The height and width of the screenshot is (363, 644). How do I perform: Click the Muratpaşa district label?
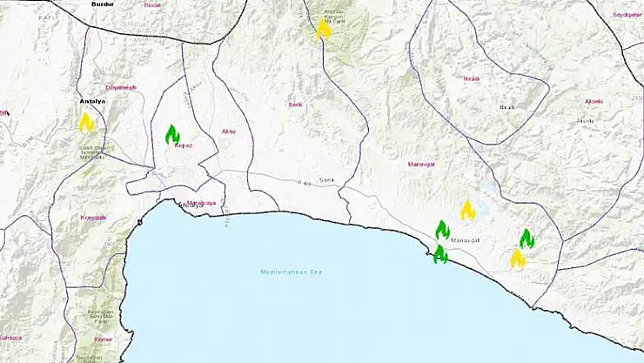tap(200, 203)
